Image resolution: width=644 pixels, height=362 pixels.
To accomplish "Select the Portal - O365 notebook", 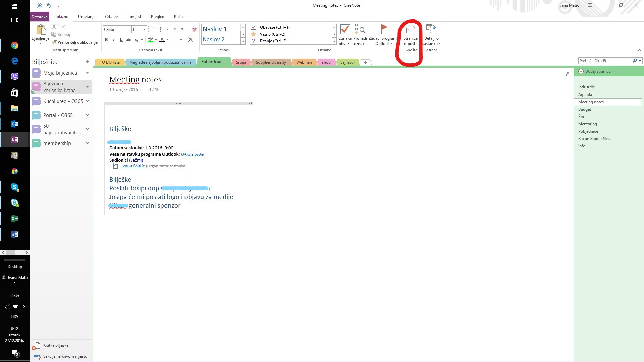I will 58,115.
